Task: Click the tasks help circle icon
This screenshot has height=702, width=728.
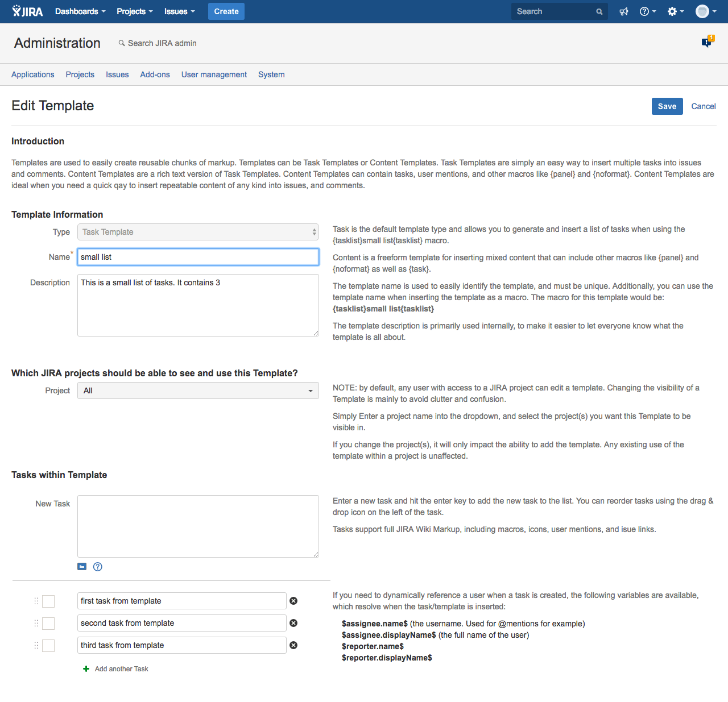Action: click(97, 567)
